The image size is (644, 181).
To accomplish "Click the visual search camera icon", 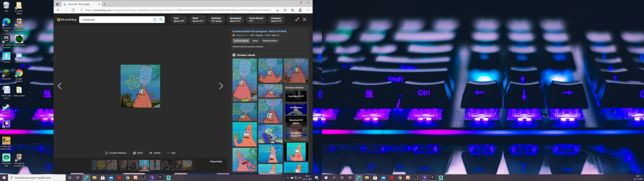I will click(155, 20).
